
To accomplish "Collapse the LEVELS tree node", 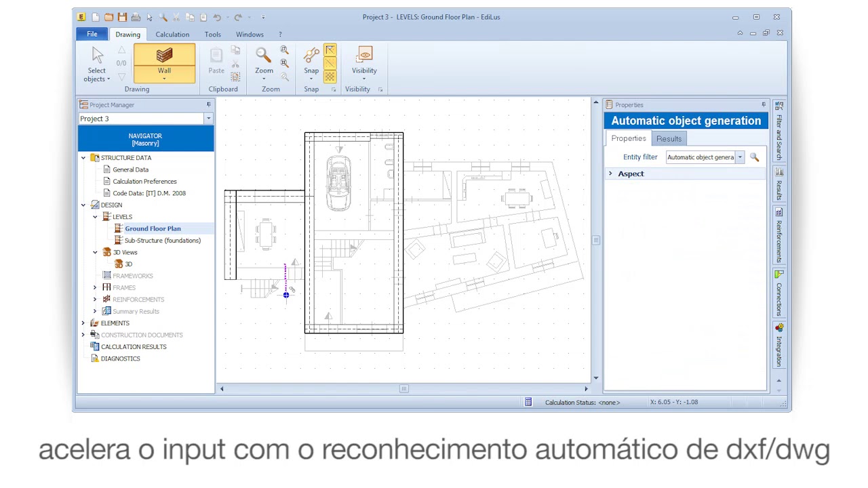I will pos(95,217).
